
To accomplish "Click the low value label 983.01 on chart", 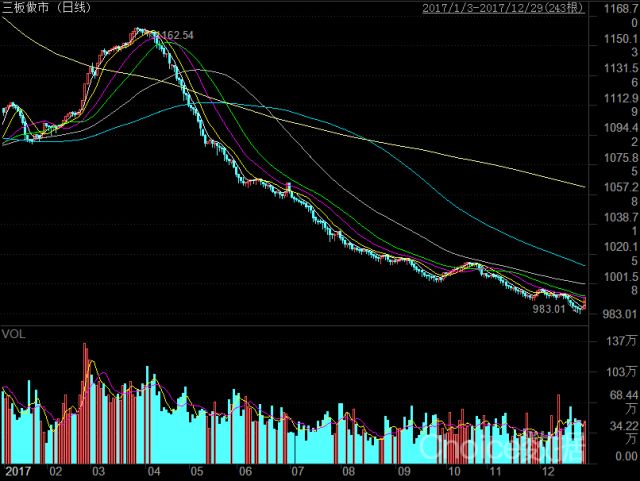I will (x=549, y=309).
